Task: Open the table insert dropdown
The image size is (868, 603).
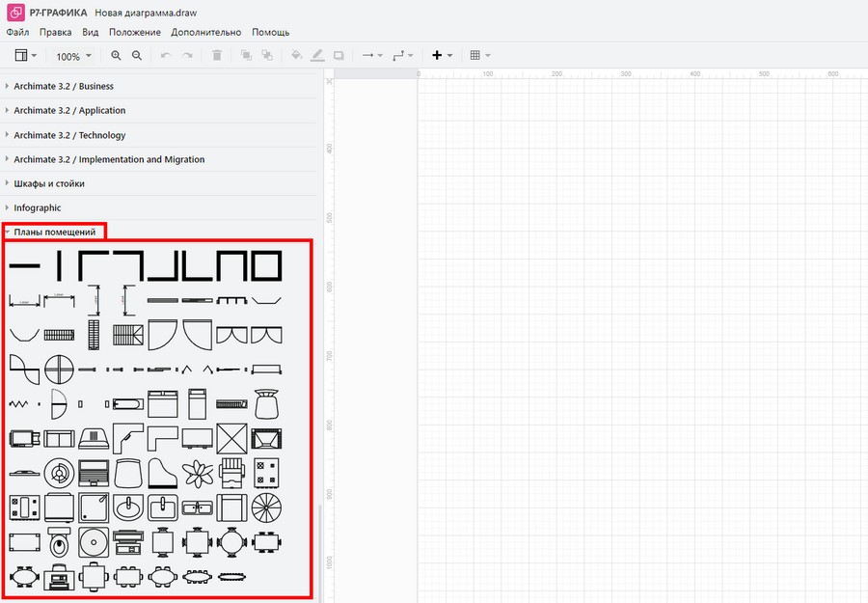Action: [x=480, y=56]
